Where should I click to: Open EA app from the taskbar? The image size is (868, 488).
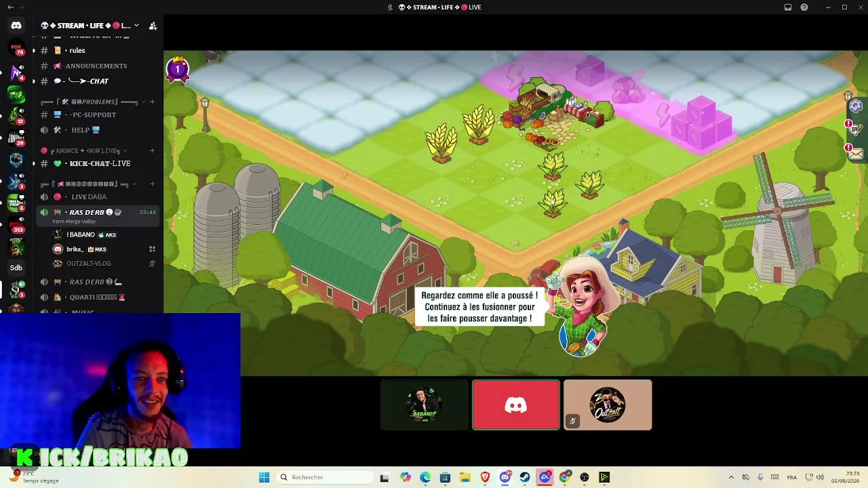click(x=545, y=477)
